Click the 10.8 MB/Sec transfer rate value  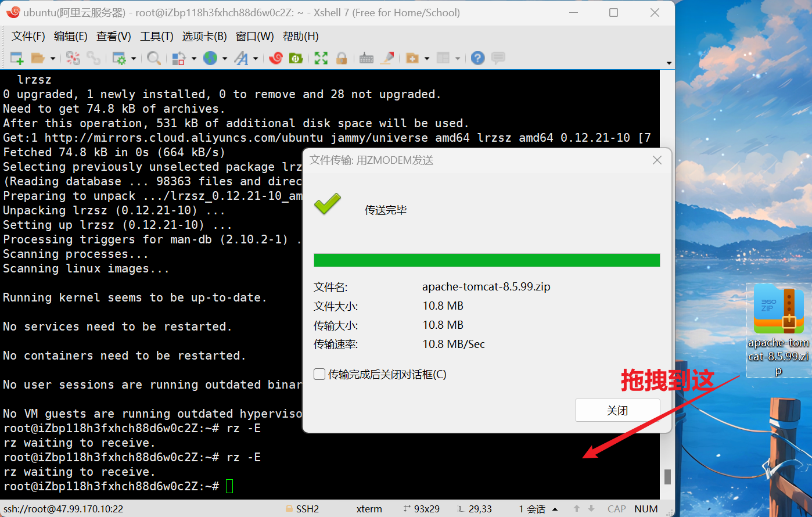pos(454,344)
